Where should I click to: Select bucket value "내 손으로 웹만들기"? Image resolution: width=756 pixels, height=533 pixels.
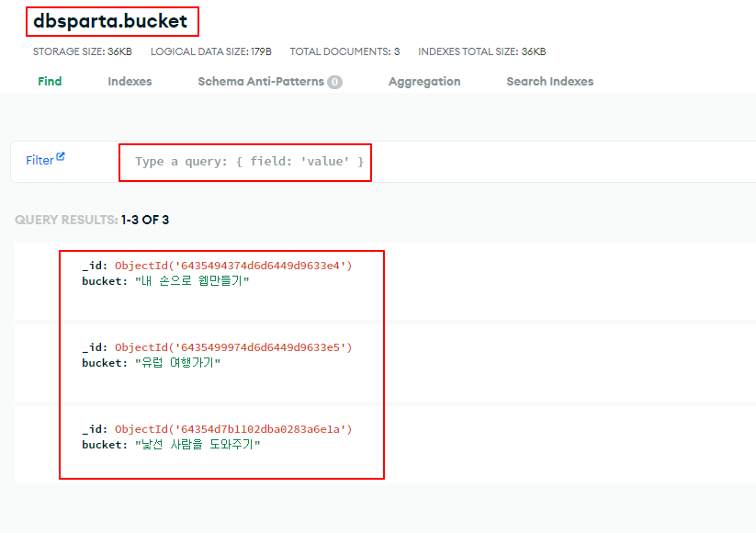point(192,280)
